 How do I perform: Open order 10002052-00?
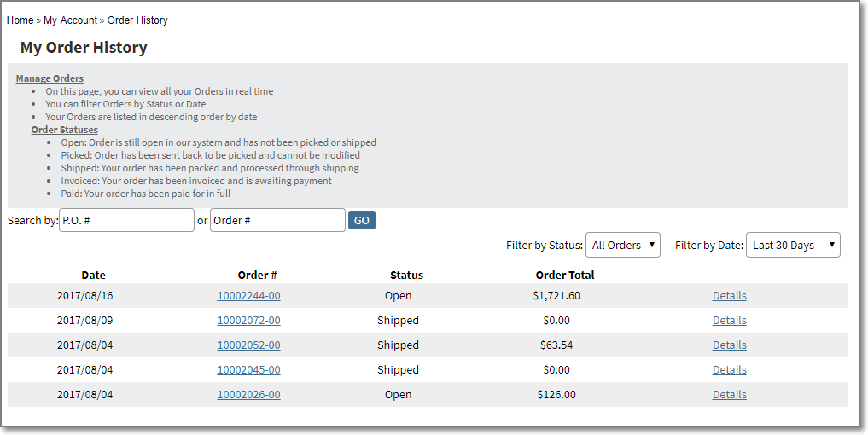click(248, 345)
